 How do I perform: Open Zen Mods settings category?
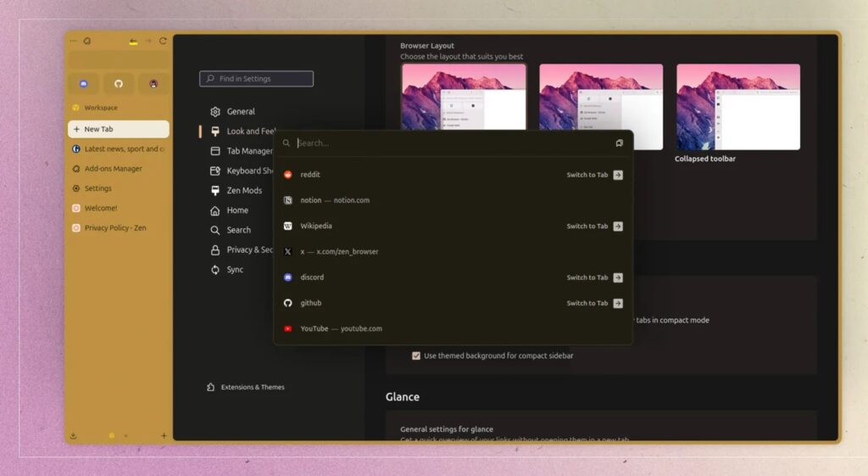(x=243, y=191)
